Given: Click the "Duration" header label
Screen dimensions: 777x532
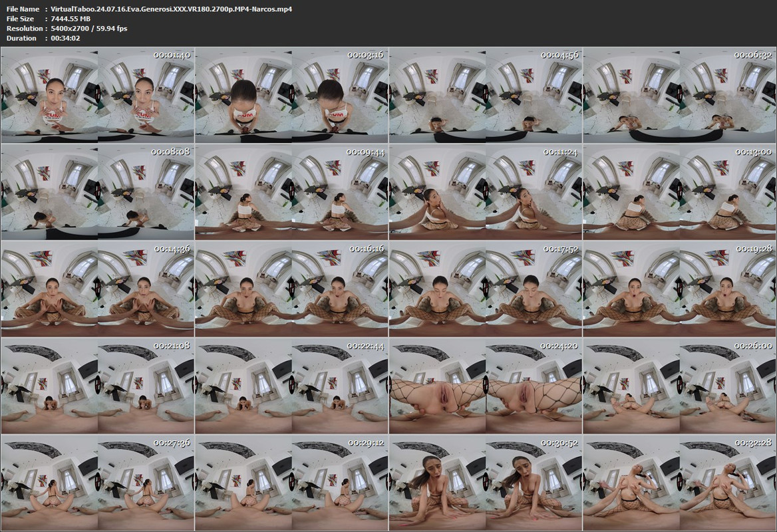Looking at the screenshot, I should click(x=21, y=38).
